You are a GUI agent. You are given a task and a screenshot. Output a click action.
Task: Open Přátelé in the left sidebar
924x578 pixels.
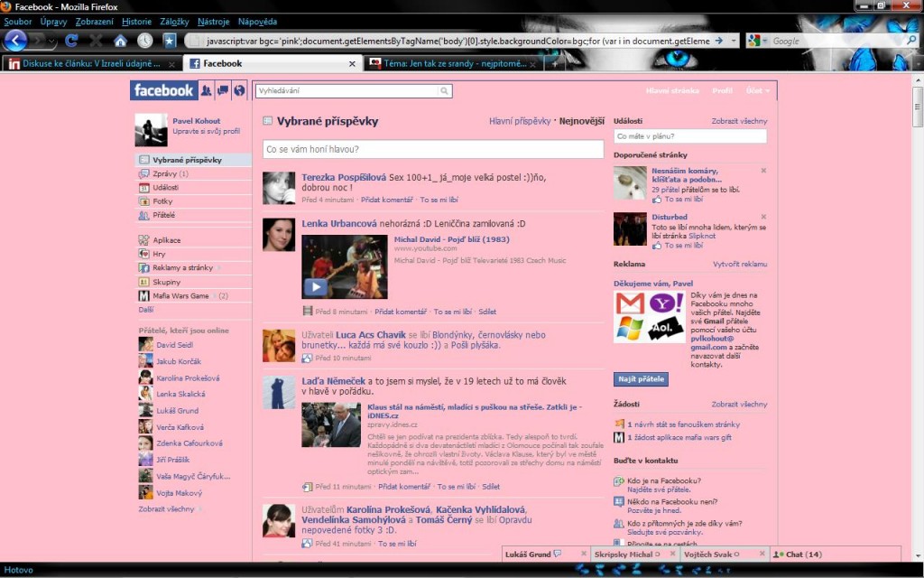(x=164, y=215)
